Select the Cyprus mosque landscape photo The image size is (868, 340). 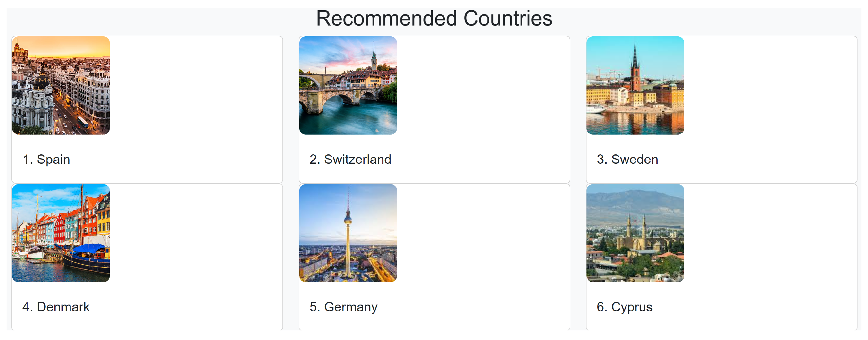click(x=635, y=233)
